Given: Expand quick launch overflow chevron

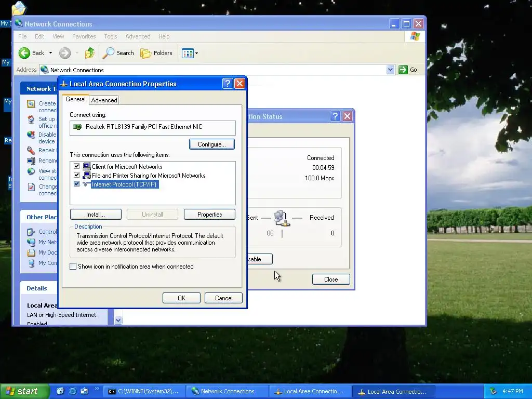Looking at the screenshot, I should click(x=97, y=389).
